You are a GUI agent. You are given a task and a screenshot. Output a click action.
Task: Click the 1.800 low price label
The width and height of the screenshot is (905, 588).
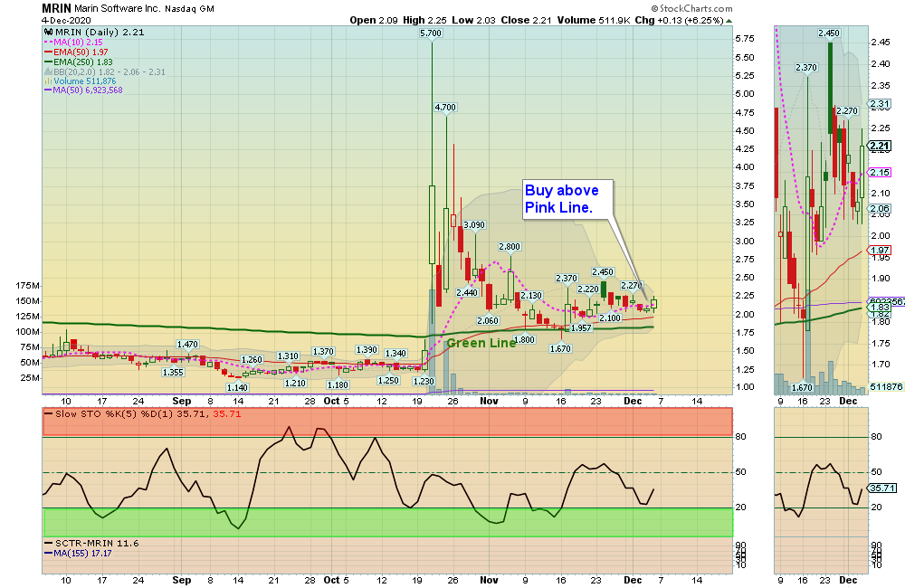(524, 340)
